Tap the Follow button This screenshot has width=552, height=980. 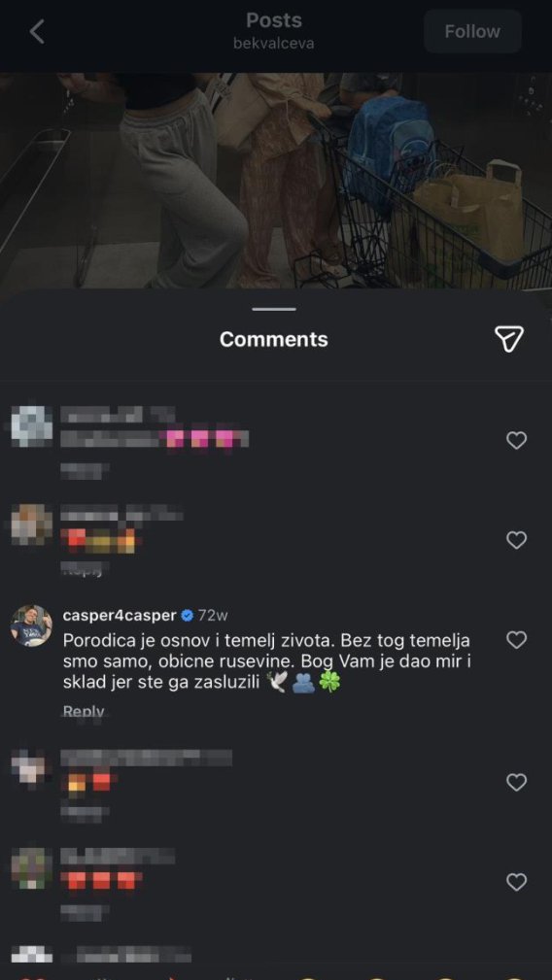472,31
